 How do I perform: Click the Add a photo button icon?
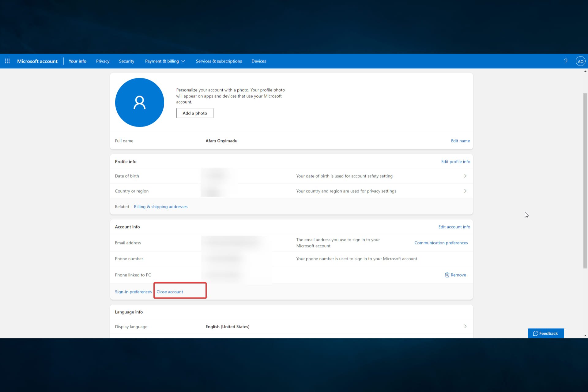pyautogui.click(x=195, y=113)
